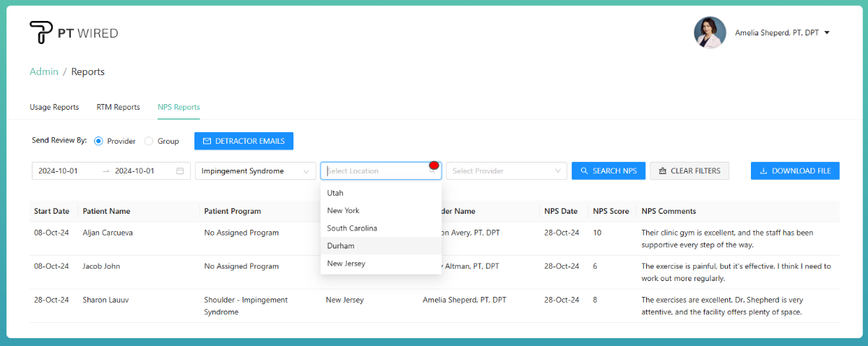868x346 pixels.
Task: Choose Utah from the location list
Action: pos(335,193)
